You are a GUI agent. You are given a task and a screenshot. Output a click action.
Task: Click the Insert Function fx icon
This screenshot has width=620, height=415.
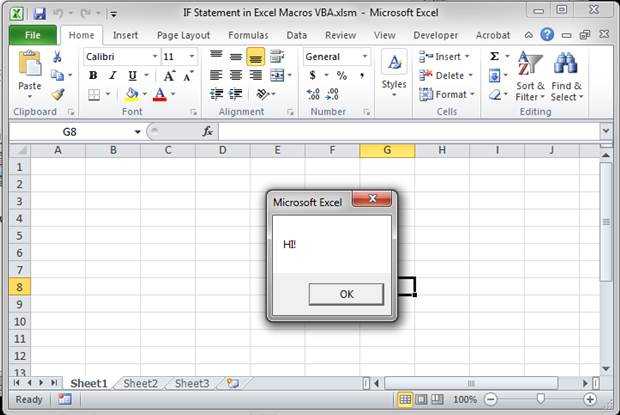(208, 131)
